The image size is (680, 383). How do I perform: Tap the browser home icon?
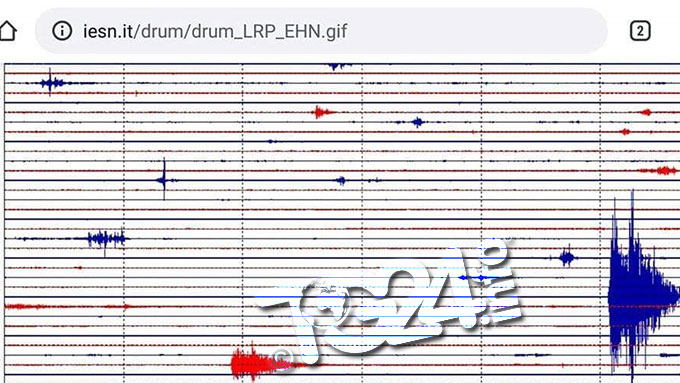8,31
